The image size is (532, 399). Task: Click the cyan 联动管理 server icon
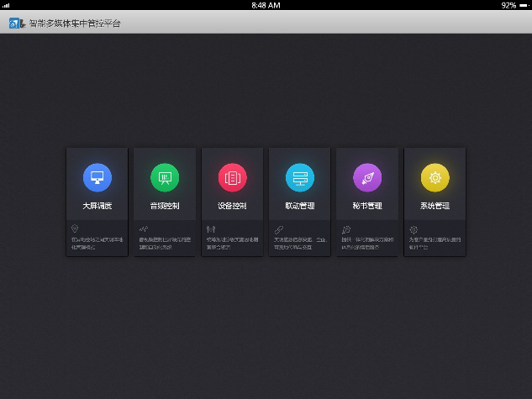(299, 177)
